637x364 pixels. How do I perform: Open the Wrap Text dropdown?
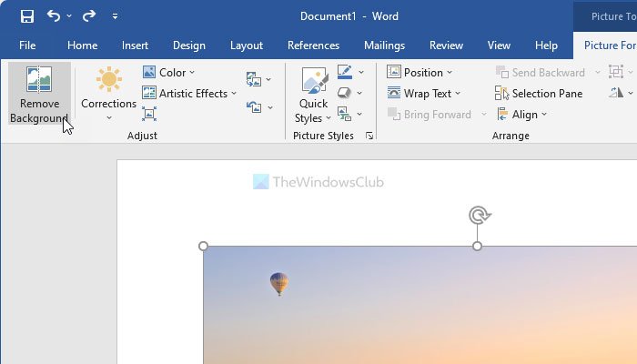click(x=424, y=94)
